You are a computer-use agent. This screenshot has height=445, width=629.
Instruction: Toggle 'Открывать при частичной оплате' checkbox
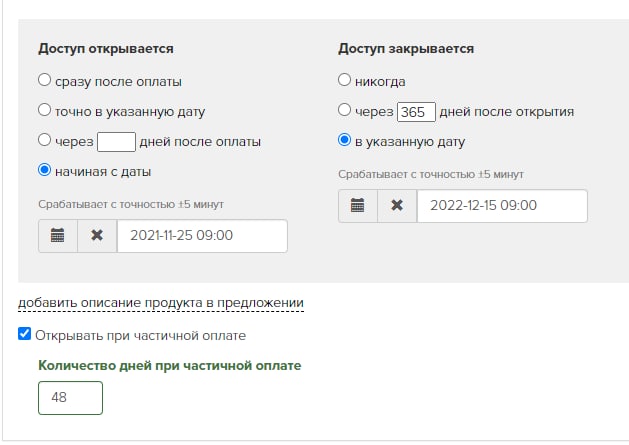(x=24, y=333)
